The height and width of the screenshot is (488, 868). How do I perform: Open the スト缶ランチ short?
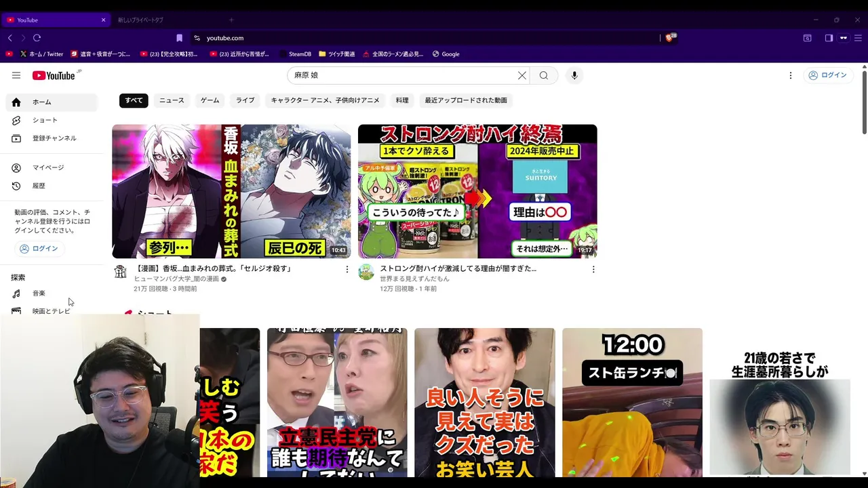(632, 403)
